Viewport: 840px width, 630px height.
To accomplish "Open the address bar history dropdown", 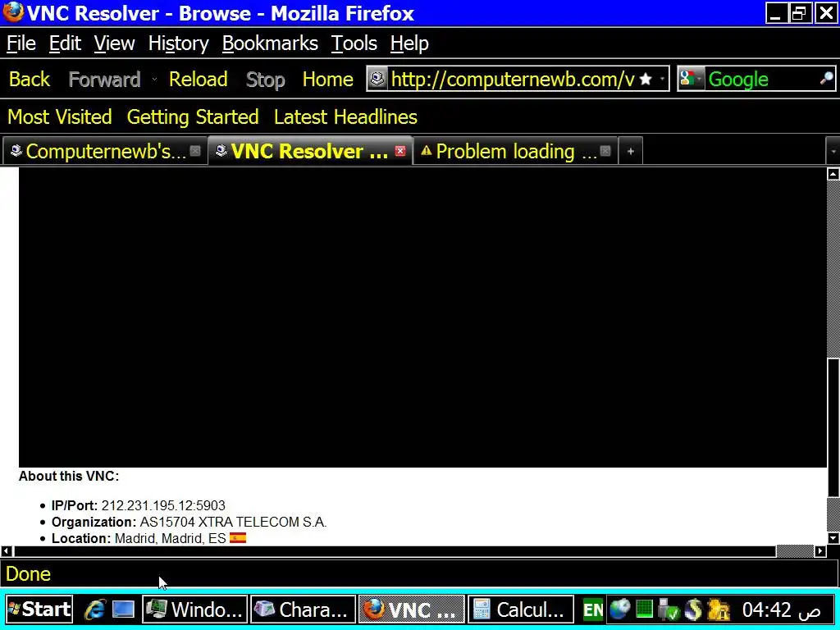I will point(663,80).
